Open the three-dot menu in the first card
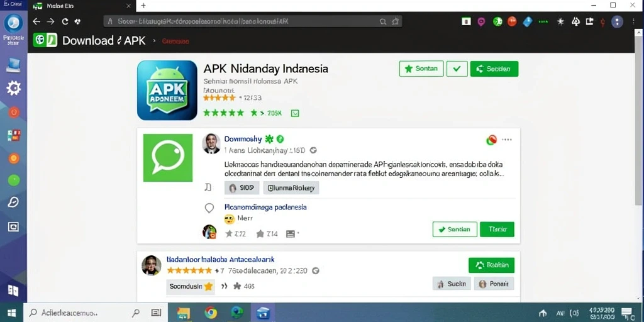644x322 pixels. [x=507, y=140]
